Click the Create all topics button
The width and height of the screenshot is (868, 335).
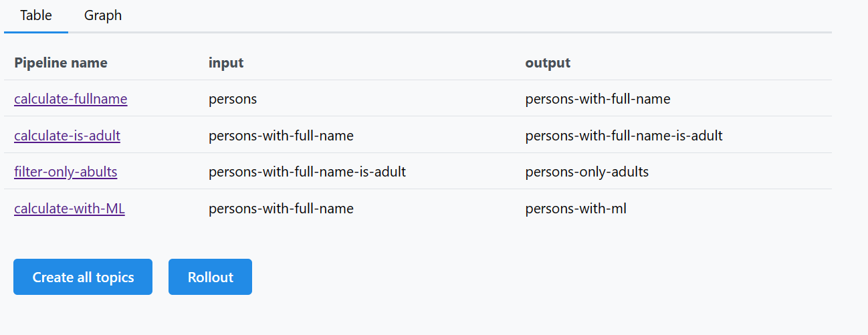pos(83,277)
